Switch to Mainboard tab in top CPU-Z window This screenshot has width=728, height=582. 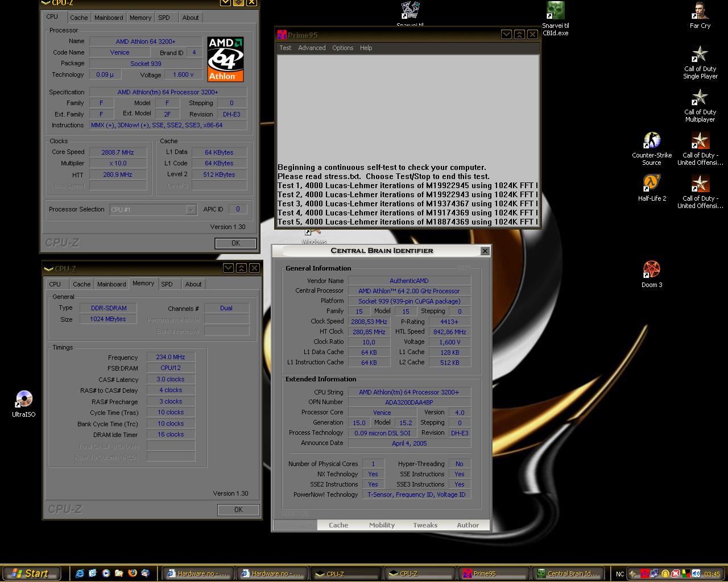click(109, 18)
